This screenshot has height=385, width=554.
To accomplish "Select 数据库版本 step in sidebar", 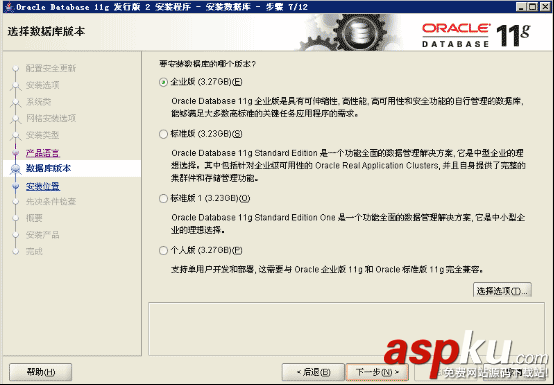I will tap(72, 168).
